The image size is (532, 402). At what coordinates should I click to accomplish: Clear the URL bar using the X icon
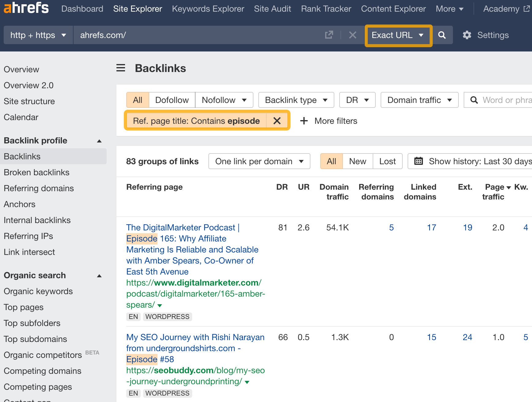pos(352,35)
